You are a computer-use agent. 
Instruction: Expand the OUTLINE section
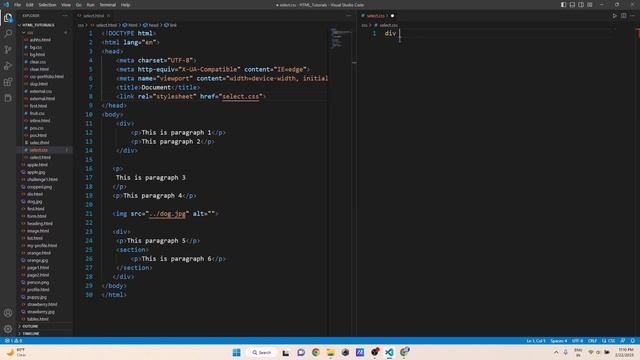30,326
